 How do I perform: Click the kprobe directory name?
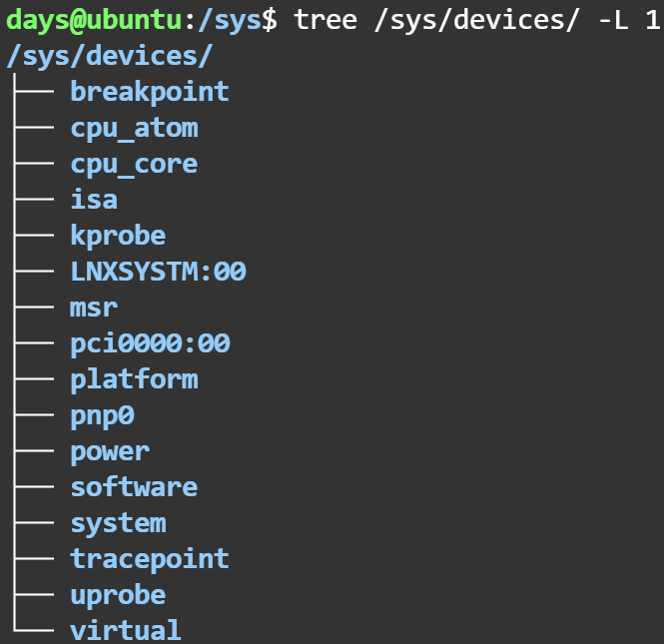[118, 236]
